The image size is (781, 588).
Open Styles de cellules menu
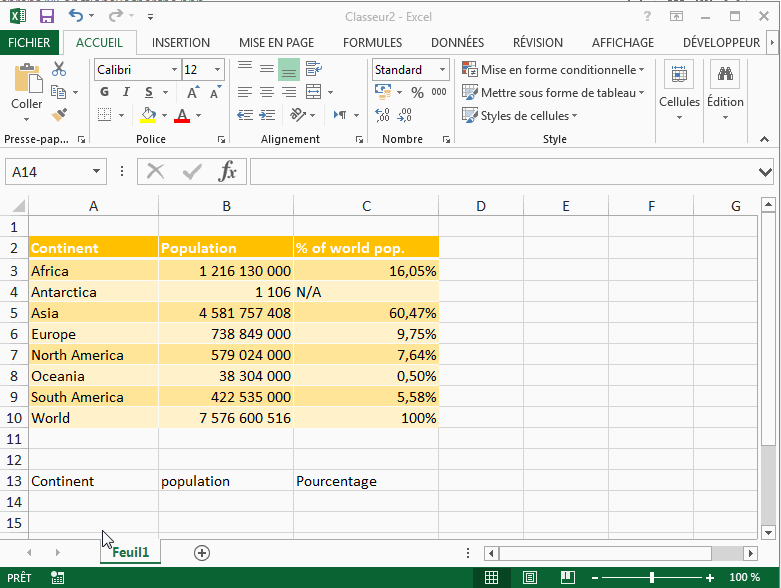coord(520,116)
